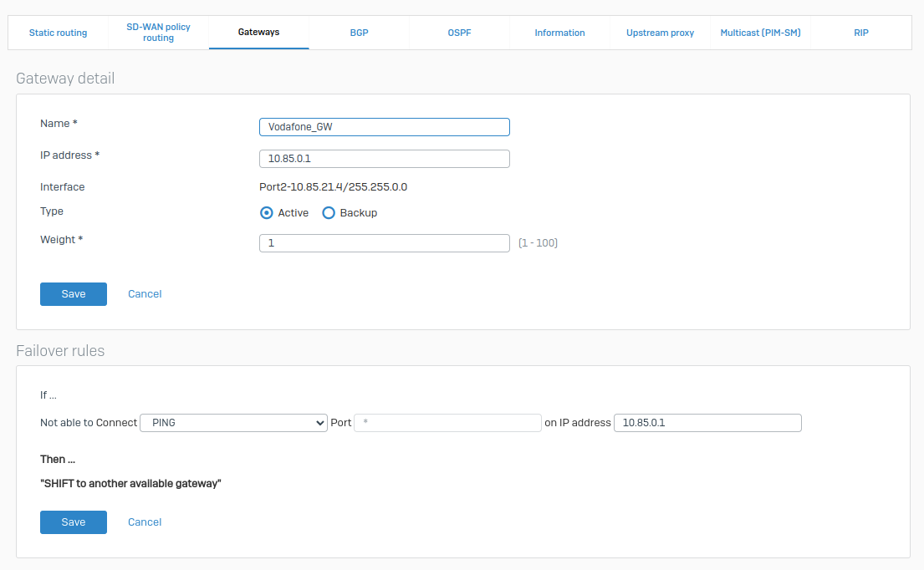924x570 pixels.
Task: Open the Multicast (PIM-SM) tab
Action: pos(760,33)
